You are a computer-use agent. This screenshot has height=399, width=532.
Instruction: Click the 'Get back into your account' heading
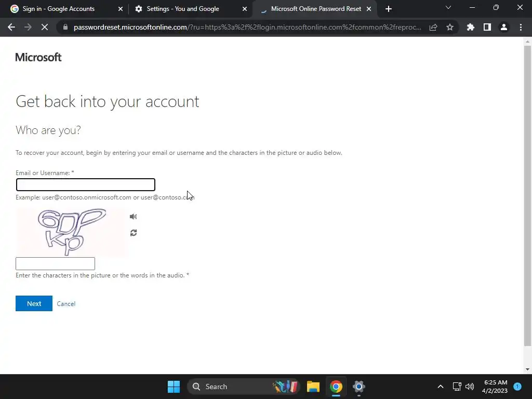(107, 101)
